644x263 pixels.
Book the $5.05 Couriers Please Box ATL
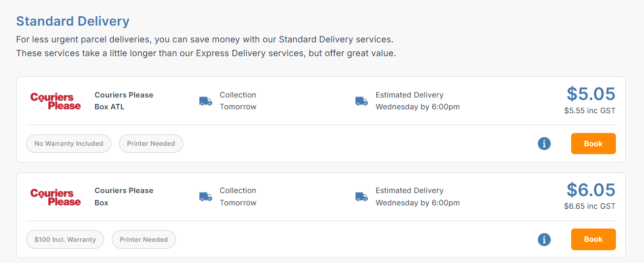tap(593, 144)
